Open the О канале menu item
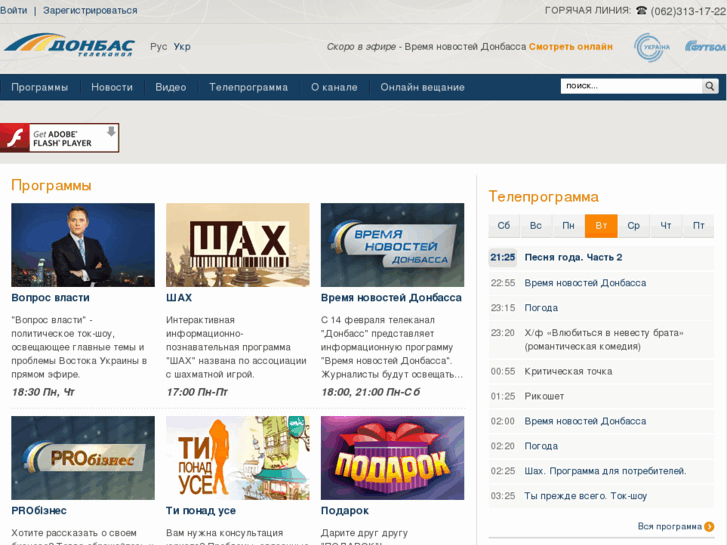The width and height of the screenshot is (727, 545). tap(334, 87)
